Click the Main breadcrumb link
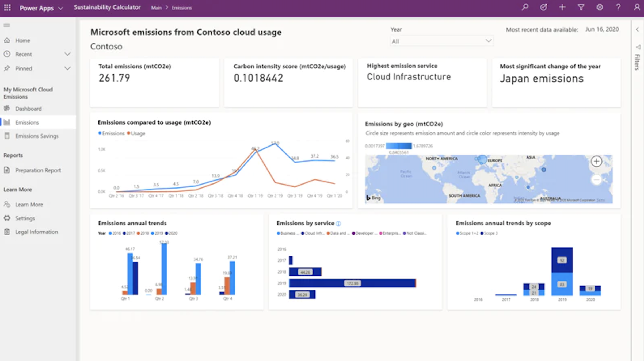The image size is (644, 361). coord(156,8)
